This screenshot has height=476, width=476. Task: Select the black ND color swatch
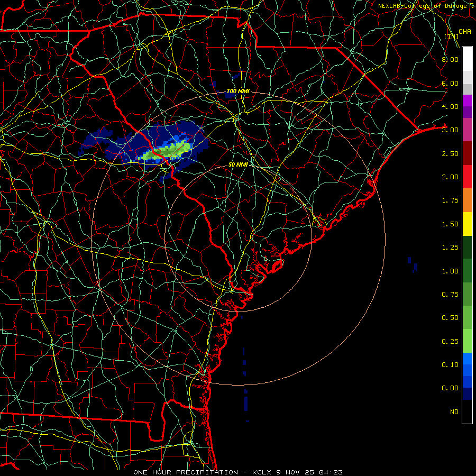tap(467, 411)
